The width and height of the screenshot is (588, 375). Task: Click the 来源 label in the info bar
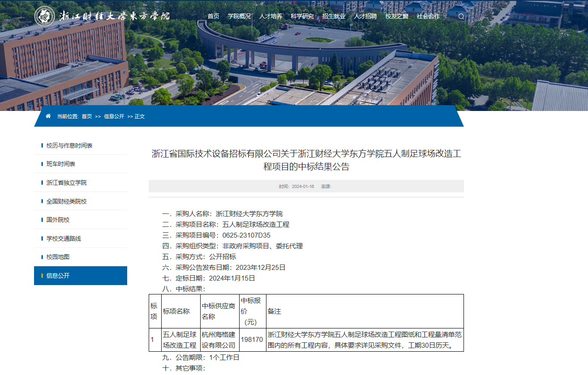pos(326,187)
